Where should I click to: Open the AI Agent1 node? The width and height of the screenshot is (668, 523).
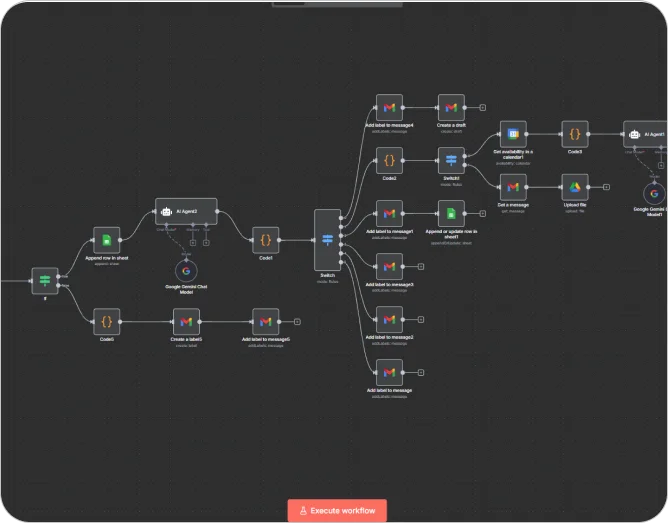click(645, 134)
